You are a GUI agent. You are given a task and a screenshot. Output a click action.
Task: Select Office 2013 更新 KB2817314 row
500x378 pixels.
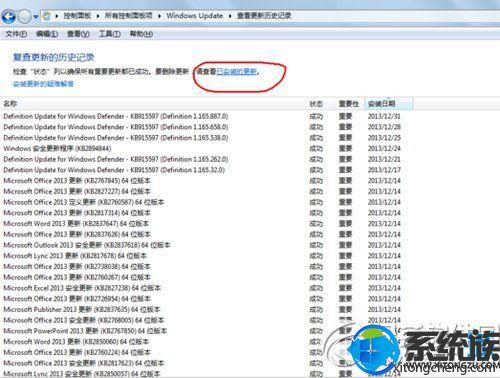tap(77, 213)
